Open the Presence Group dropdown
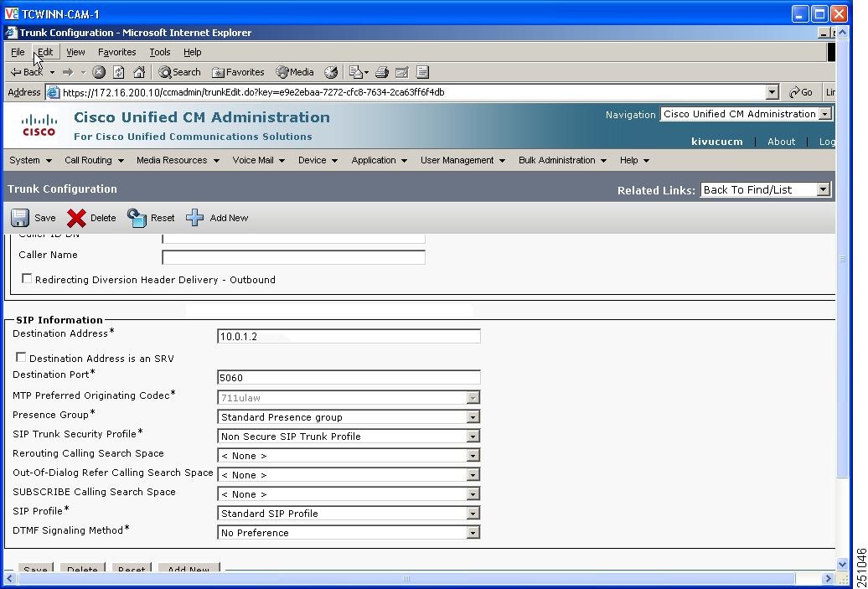868x589 pixels. [349, 417]
